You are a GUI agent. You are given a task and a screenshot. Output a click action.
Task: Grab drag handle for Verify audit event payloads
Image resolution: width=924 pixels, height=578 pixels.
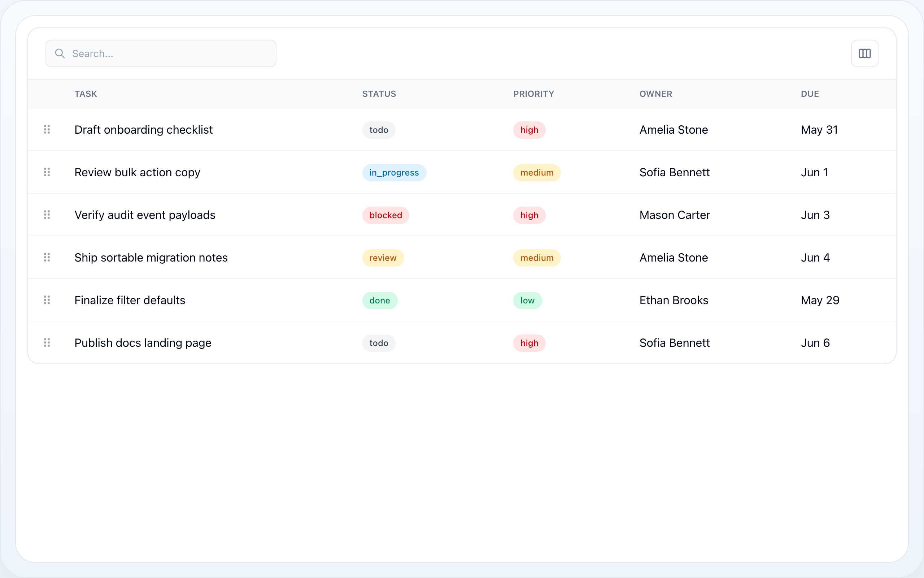pyautogui.click(x=47, y=215)
